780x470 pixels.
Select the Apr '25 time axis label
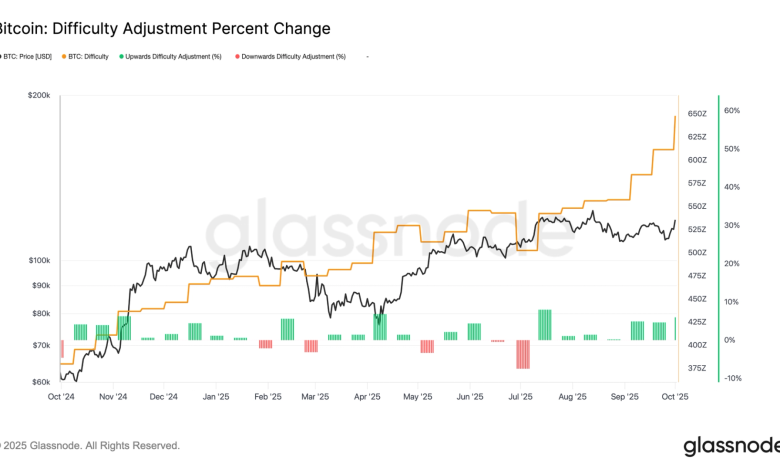coord(367,397)
